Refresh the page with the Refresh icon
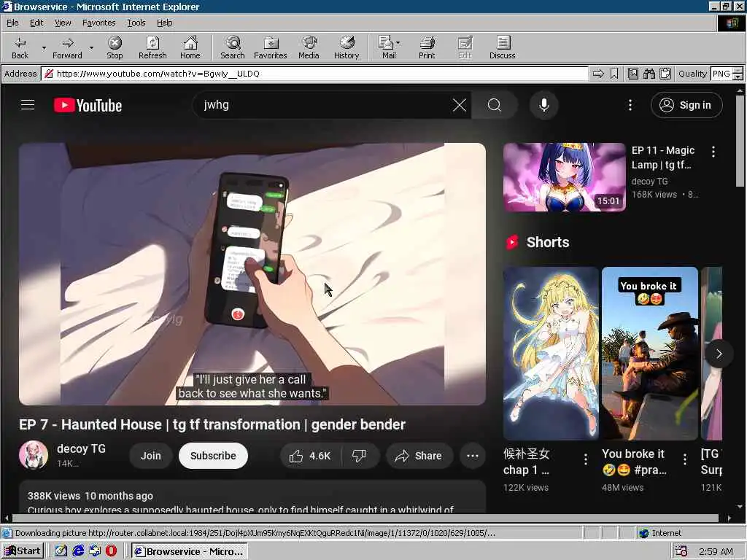 [x=152, y=47]
